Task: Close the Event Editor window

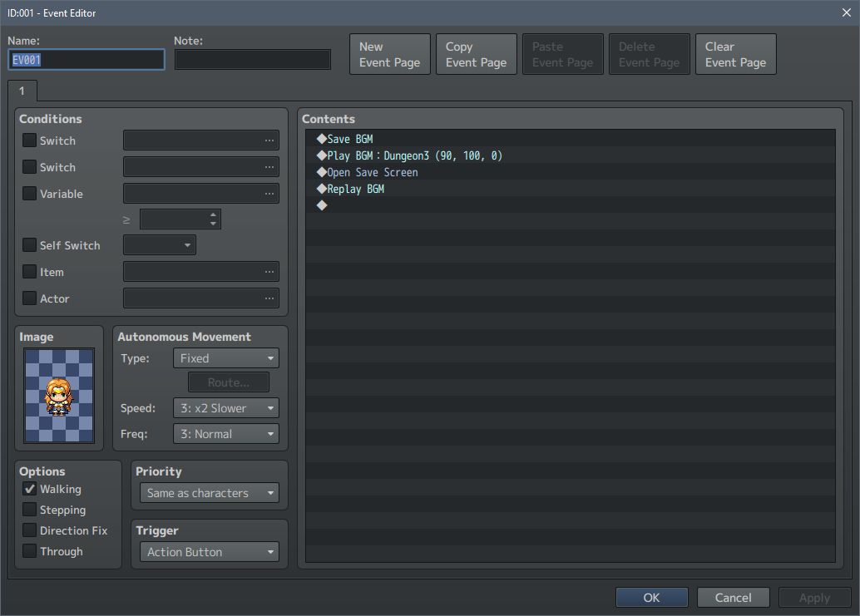Action: point(847,12)
